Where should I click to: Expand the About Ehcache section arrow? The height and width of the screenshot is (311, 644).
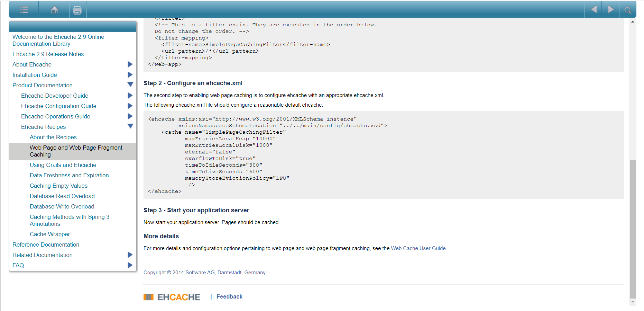[130, 64]
